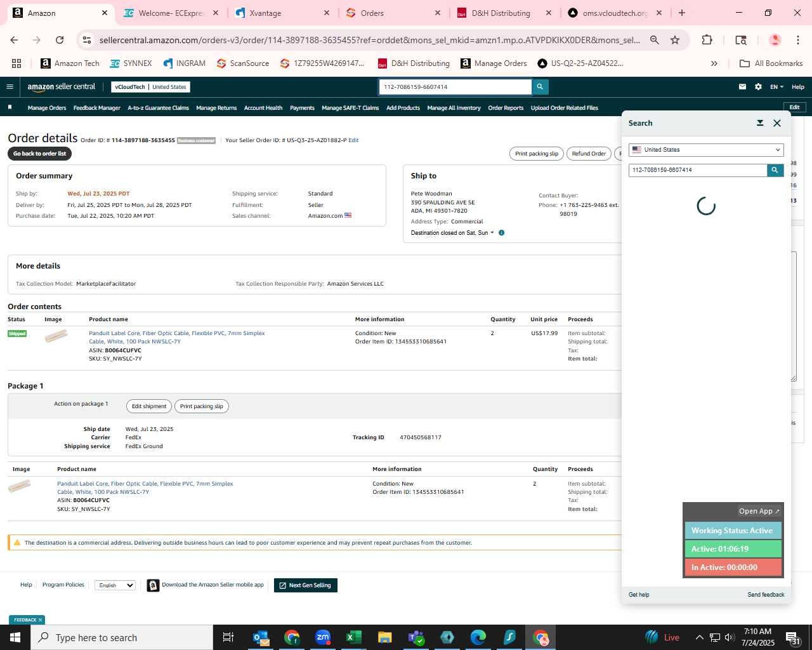Open Payments in the nav menu
This screenshot has height=650, width=812.
point(302,108)
